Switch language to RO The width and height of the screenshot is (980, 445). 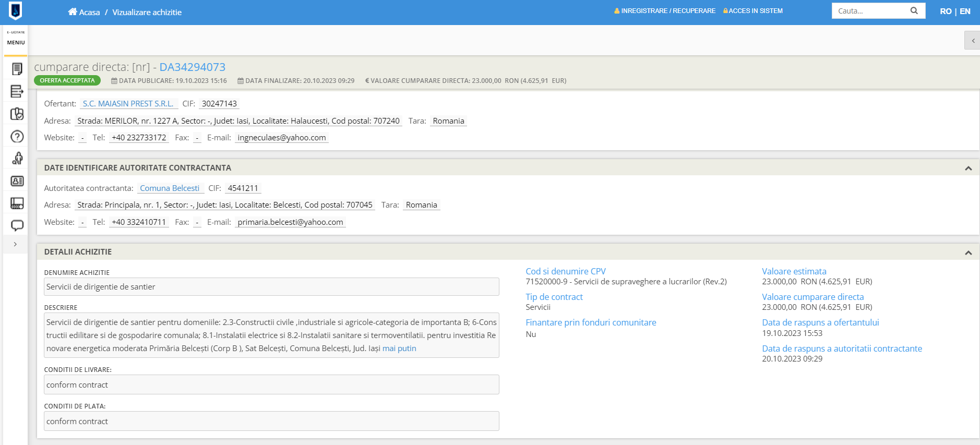(x=945, y=11)
